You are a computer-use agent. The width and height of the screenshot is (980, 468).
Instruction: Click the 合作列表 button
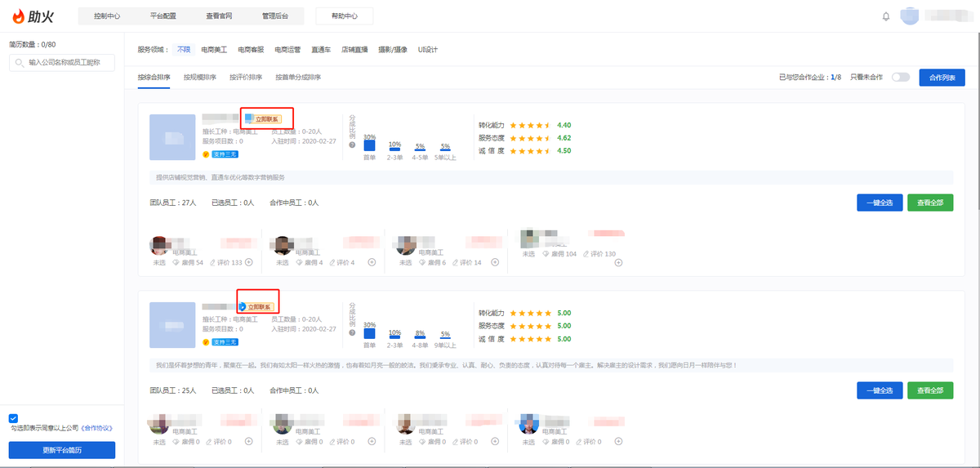click(942, 78)
